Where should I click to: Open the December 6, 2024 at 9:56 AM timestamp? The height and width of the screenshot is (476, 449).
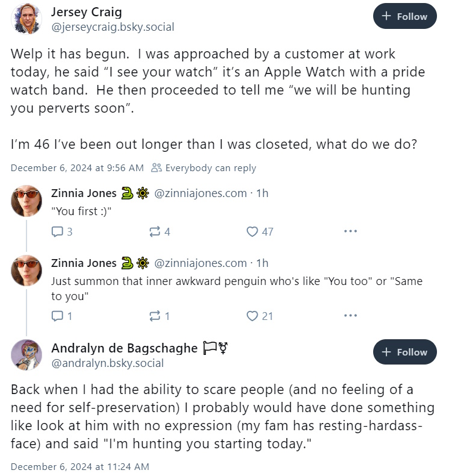77,168
